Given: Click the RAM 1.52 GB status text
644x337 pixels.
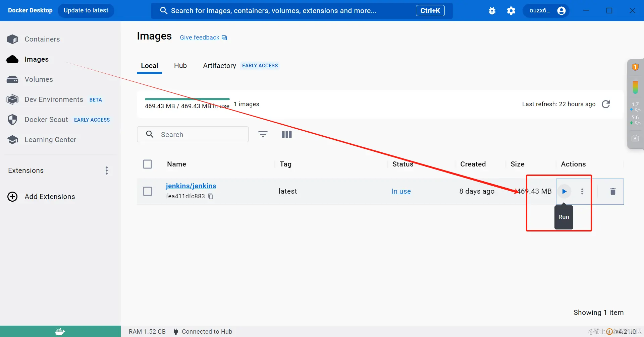Looking at the screenshot, I should coord(147,332).
